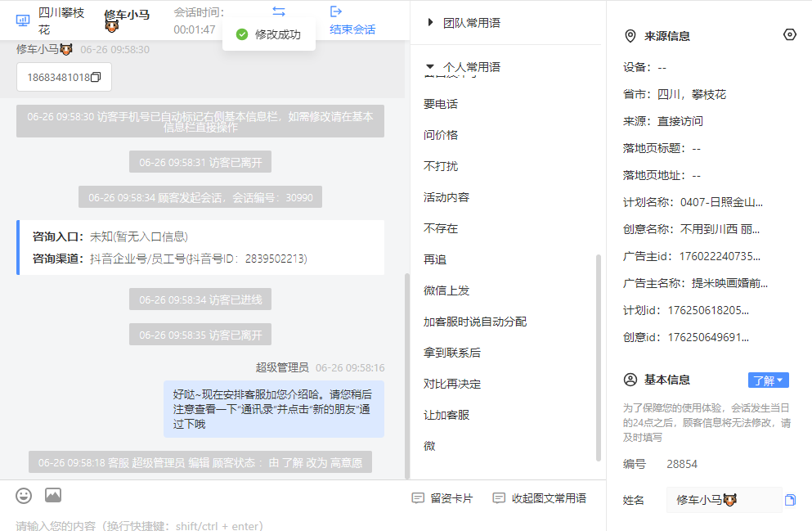Click the 计划名称 0407-日照金山 value
This screenshot has height=531, width=812.
(721, 203)
